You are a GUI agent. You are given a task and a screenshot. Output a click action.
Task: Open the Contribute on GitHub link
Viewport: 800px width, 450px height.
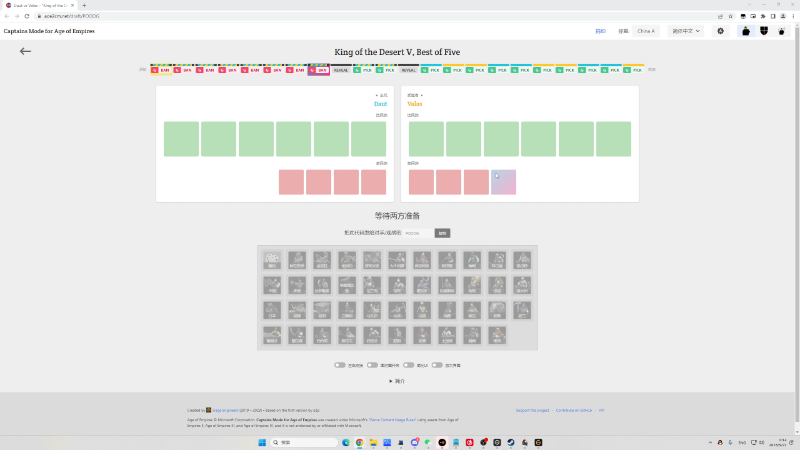click(x=574, y=410)
